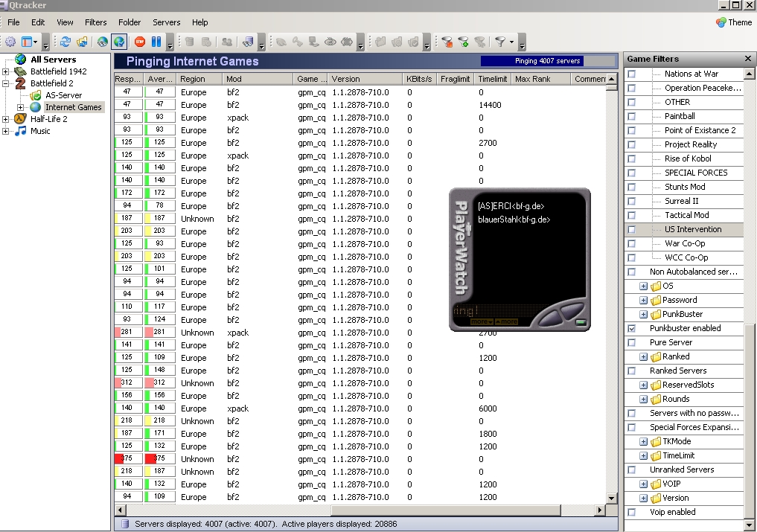Check the Ranked Servers filter
This screenshot has width=757, height=532.
tap(631, 371)
